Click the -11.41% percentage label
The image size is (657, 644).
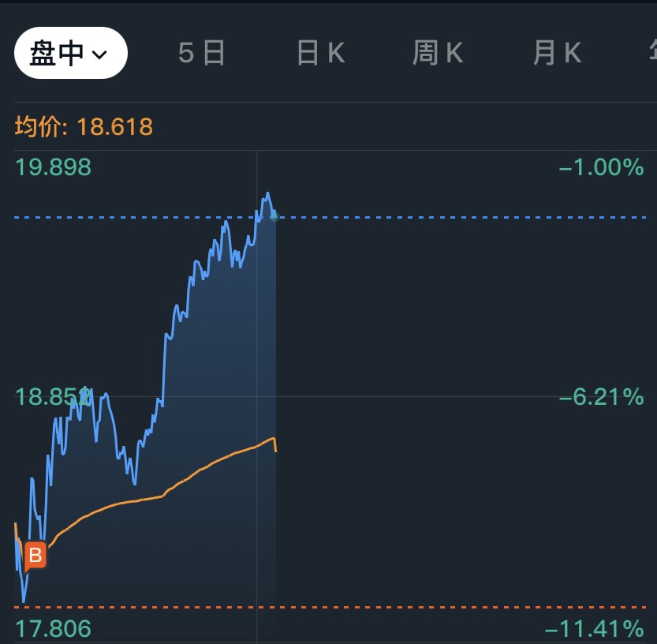coord(594,629)
